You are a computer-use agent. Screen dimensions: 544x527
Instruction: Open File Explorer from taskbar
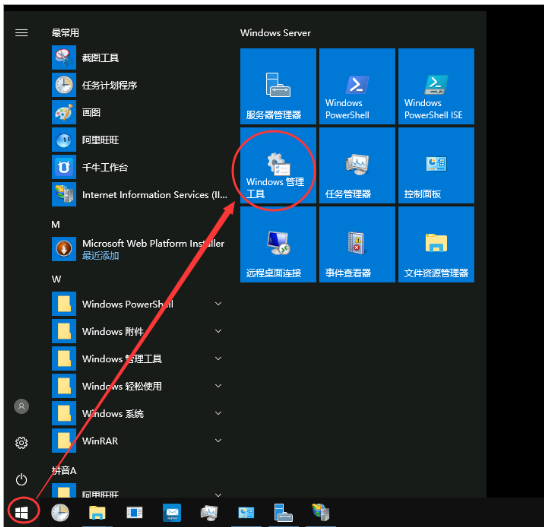point(97,512)
